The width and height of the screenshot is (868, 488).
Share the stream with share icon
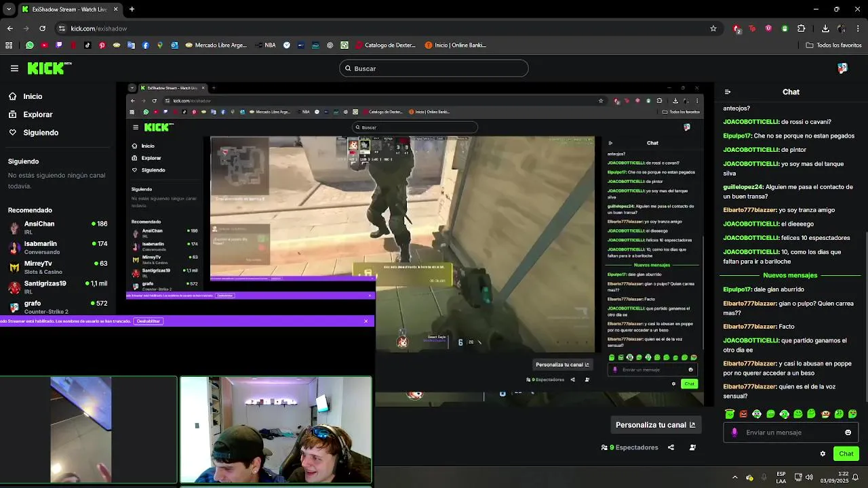point(671,447)
